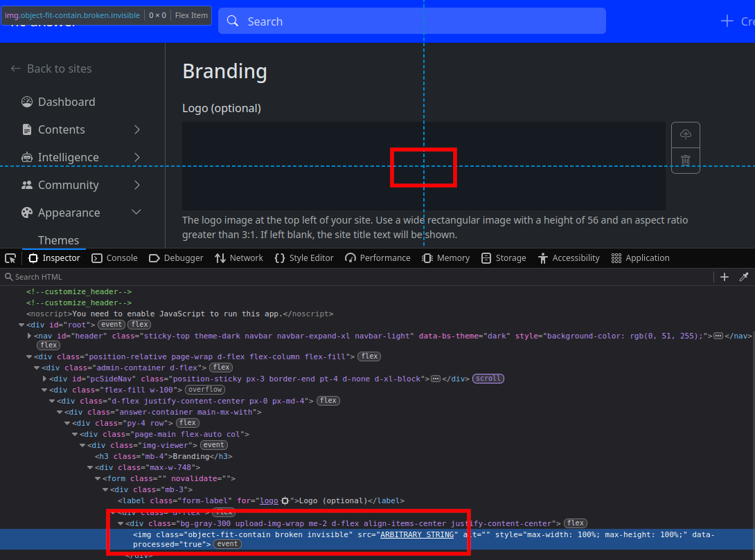Click the Intelligence robot icon
The width and height of the screenshot is (755, 560).
[27, 157]
